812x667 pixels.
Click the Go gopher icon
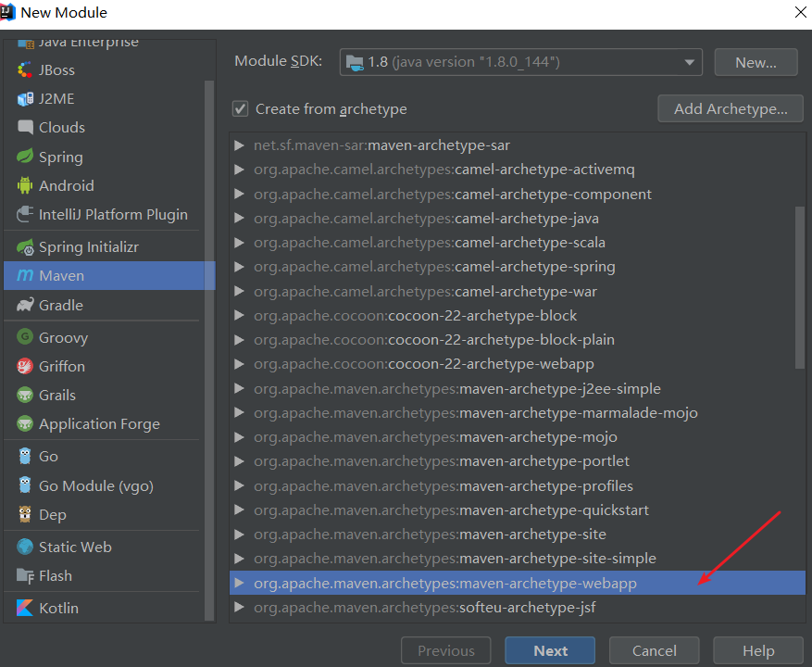(x=25, y=456)
